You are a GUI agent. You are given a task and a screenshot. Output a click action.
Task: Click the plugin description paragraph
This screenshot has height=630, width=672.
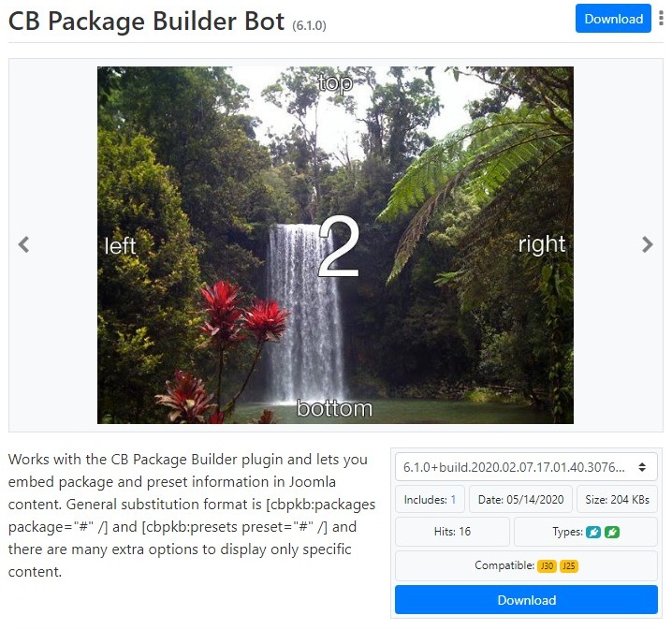click(192, 515)
